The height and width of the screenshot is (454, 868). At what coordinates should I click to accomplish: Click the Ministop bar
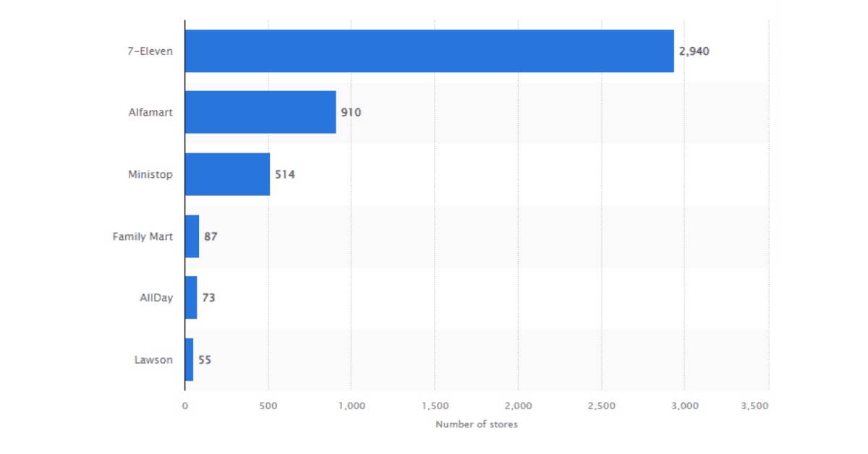[227, 174]
